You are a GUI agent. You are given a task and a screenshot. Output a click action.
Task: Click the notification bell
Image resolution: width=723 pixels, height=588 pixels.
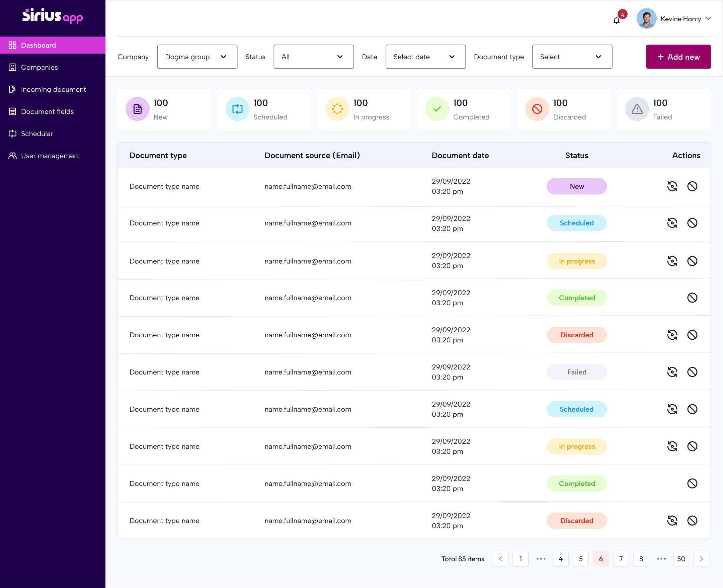click(617, 20)
